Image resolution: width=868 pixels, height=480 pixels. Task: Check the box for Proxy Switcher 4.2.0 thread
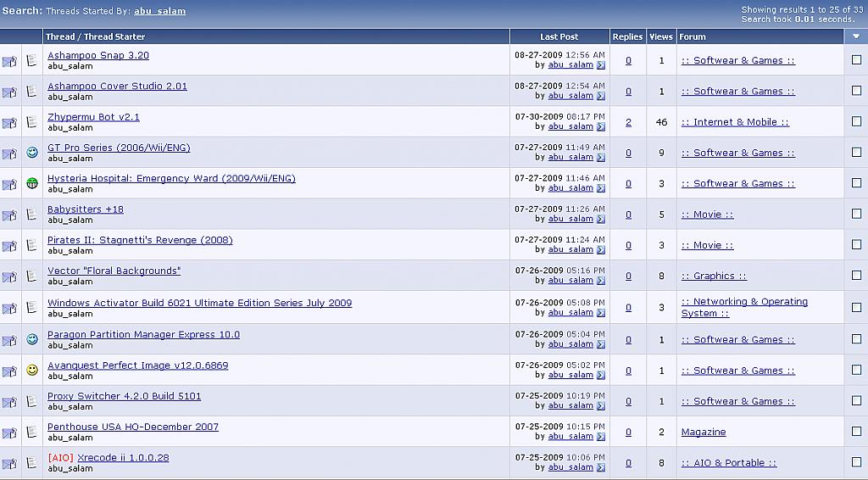click(x=856, y=401)
